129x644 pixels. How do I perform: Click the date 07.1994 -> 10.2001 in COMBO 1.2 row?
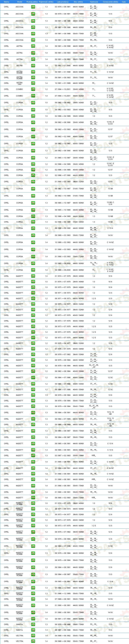[x=63, y=89]
